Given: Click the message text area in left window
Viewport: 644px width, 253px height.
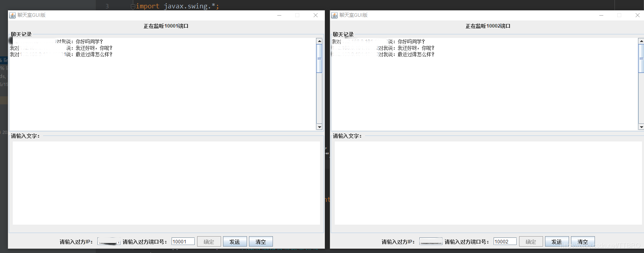Looking at the screenshot, I should [166, 183].
